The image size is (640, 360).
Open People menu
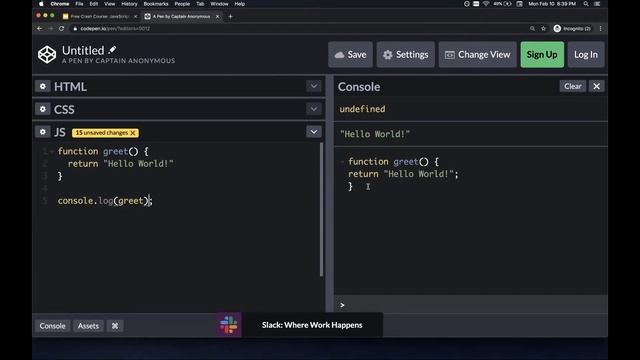point(182,4)
